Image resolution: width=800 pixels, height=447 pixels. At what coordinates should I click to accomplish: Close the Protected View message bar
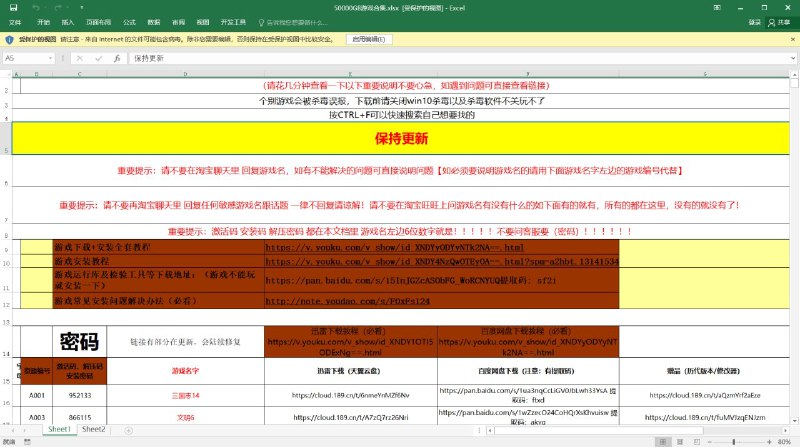click(x=793, y=39)
